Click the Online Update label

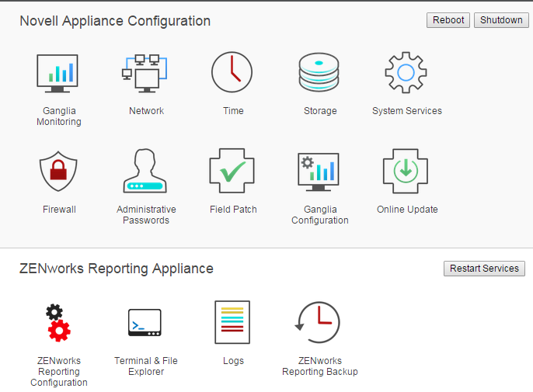[x=407, y=210]
